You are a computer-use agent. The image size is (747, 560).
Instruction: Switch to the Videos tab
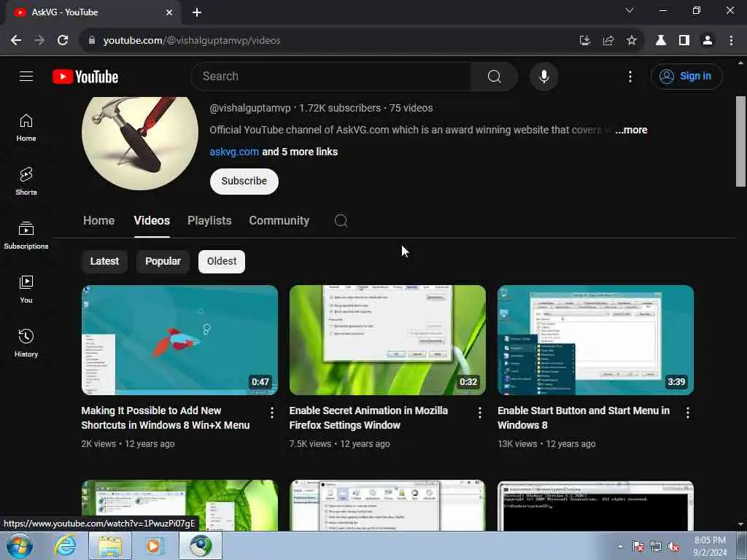click(152, 220)
